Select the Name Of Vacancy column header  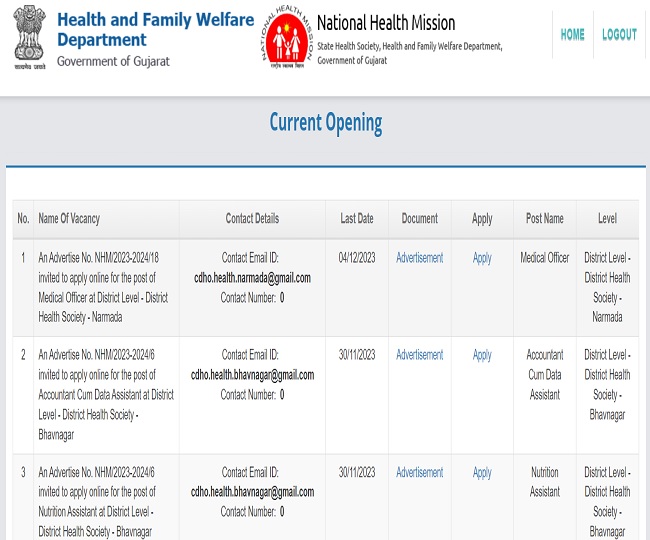[69, 218]
